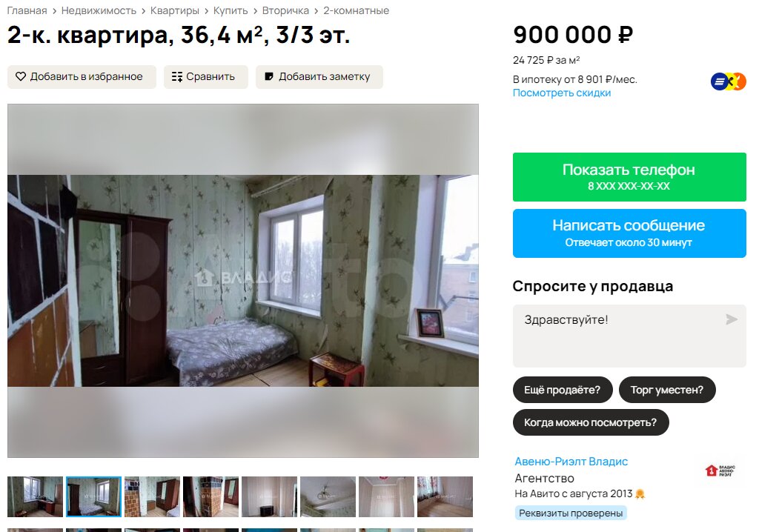Image resolution: width=759 pixels, height=532 pixels.
Task: Click the heart icon to add to favorites
Action: point(20,76)
